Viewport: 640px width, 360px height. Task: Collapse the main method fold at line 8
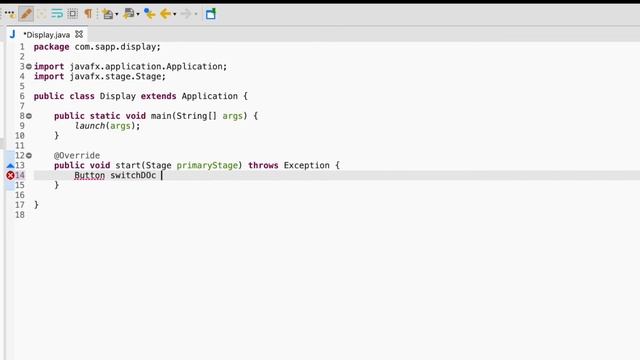29,116
